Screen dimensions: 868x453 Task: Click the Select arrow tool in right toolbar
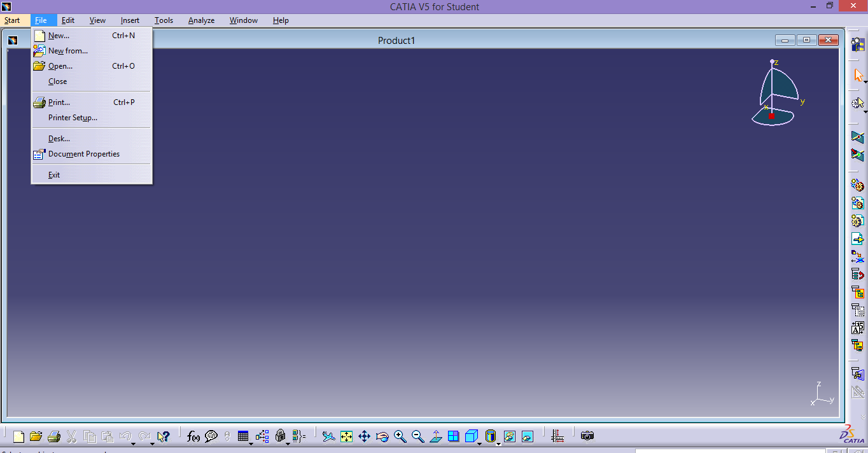[x=858, y=76]
